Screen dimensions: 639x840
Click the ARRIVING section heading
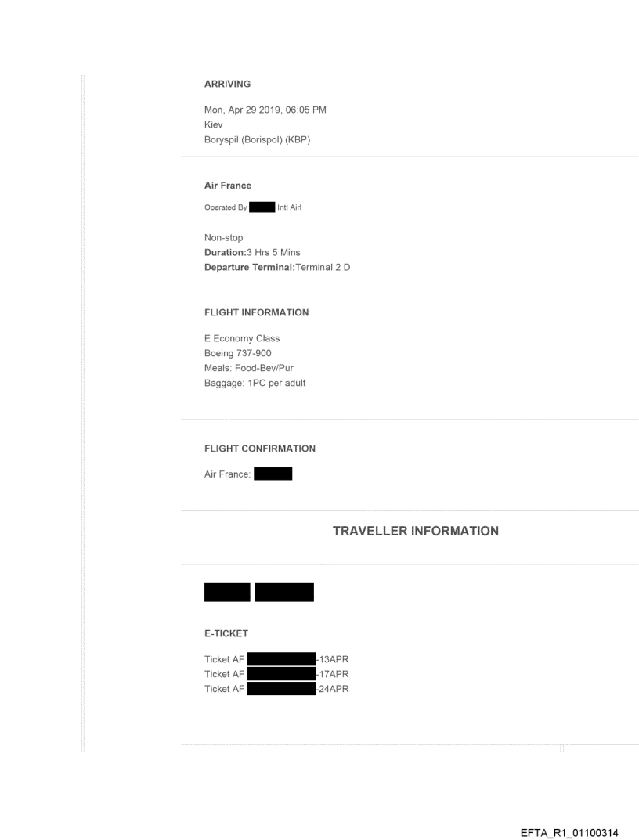click(x=227, y=85)
